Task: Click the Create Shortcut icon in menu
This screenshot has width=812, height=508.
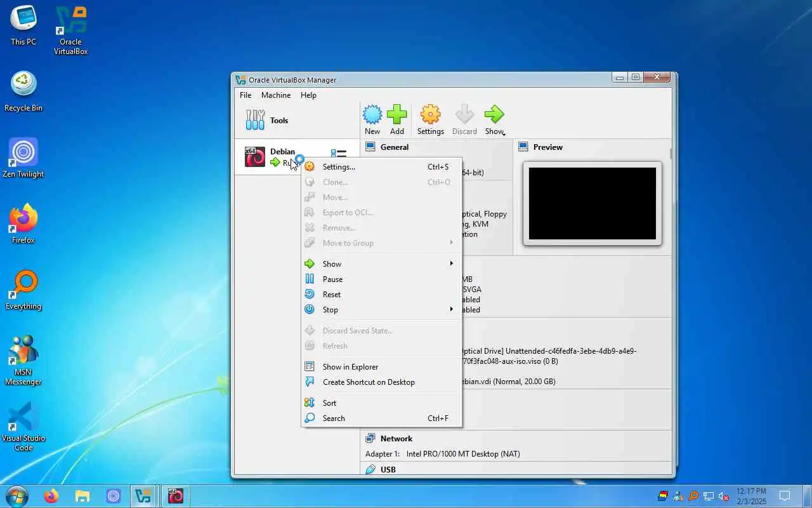Action: point(310,382)
